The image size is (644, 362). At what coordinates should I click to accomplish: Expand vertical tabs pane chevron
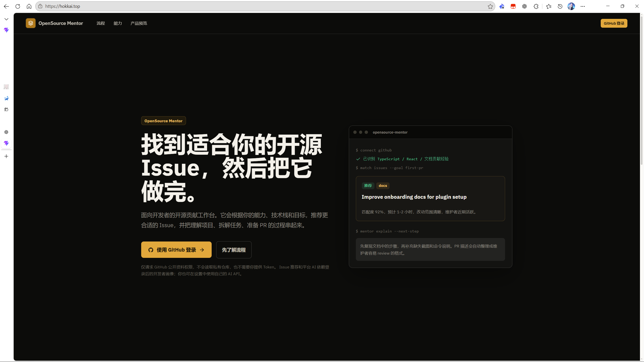[x=6, y=19]
